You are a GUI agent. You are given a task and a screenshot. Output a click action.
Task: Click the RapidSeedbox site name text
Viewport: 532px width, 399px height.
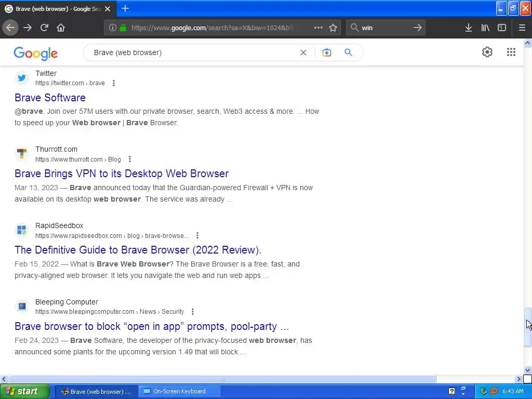[x=59, y=225]
